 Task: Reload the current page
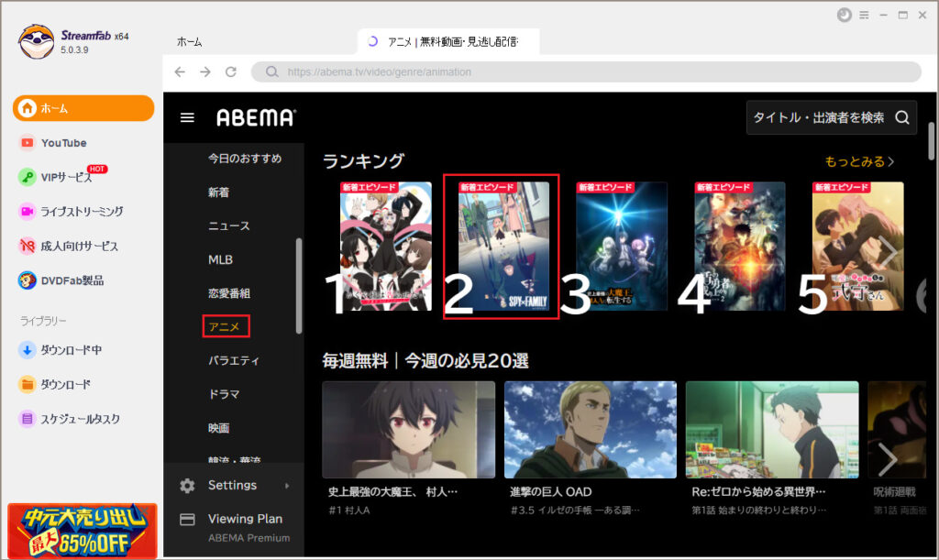point(230,71)
